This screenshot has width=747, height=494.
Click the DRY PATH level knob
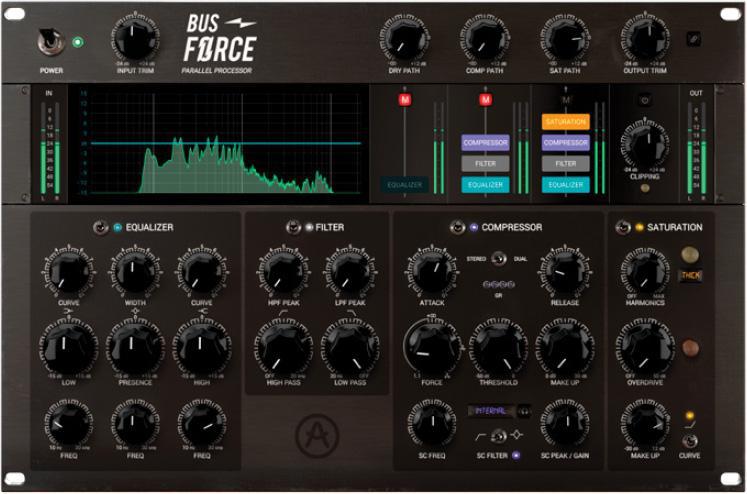click(404, 39)
